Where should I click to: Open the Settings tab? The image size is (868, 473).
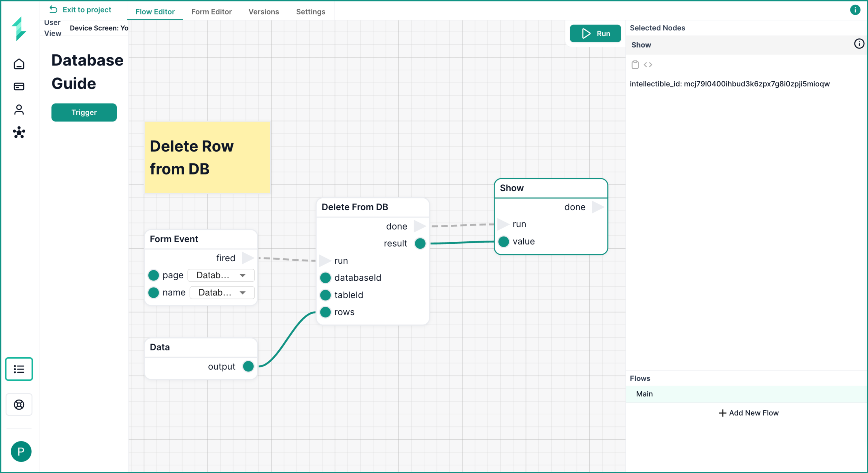tap(310, 12)
